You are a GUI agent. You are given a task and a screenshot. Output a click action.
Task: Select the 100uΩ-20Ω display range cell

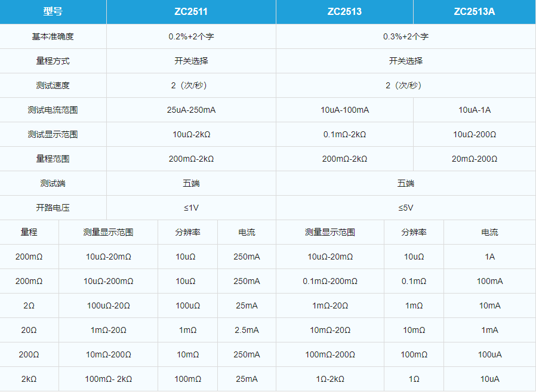coord(109,306)
